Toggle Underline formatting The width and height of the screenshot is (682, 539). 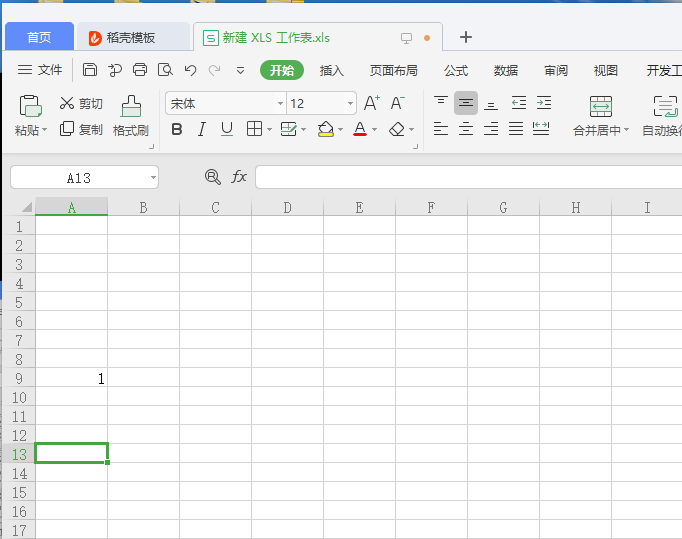pyautogui.click(x=227, y=129)
